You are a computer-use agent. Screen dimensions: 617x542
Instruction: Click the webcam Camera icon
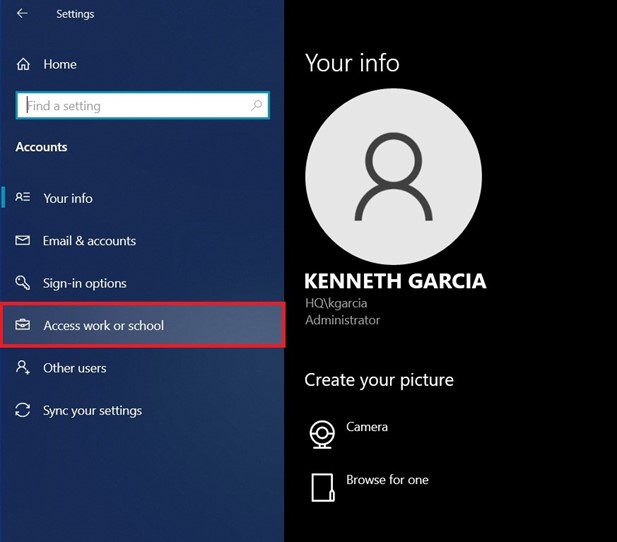pyautogui.click(x=322, y=435)
